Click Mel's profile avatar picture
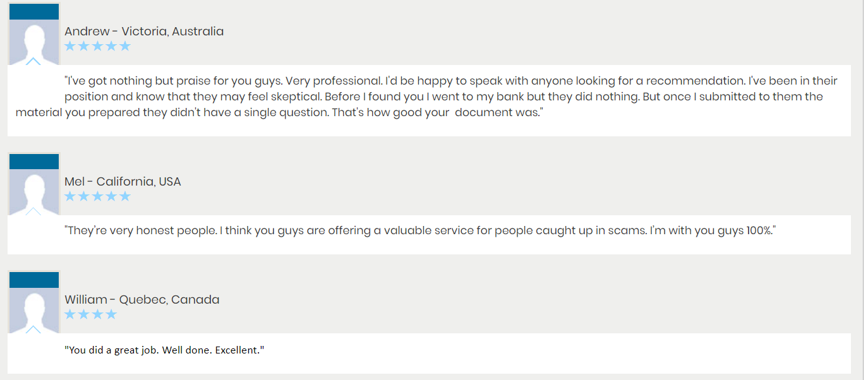This screenshot has width=868, height=380. 34,192
